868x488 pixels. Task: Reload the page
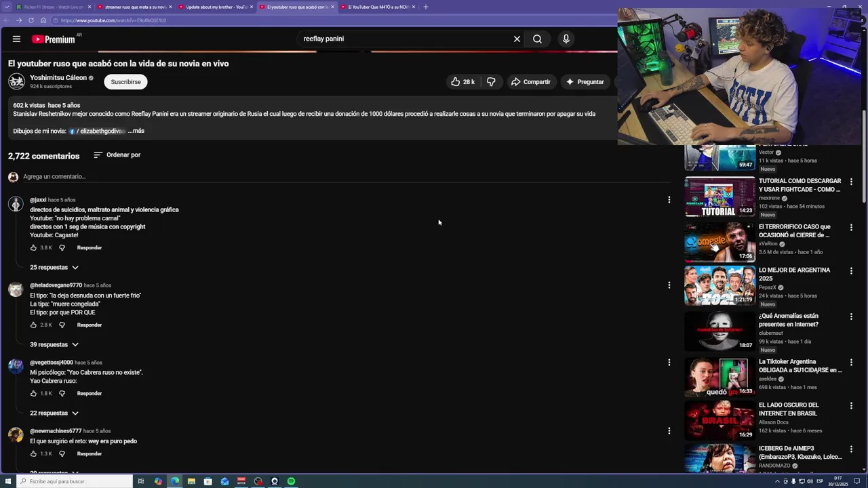coord(31,20)
